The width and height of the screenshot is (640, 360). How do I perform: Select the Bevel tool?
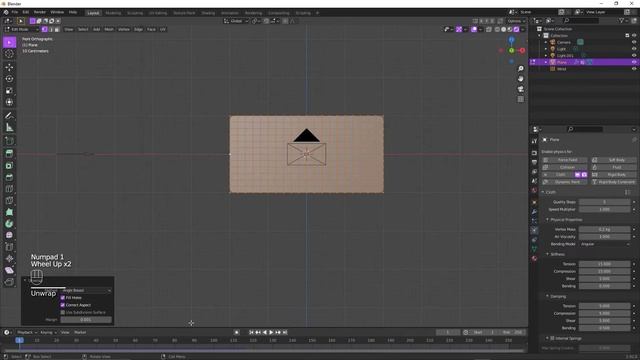pos(9,177)
